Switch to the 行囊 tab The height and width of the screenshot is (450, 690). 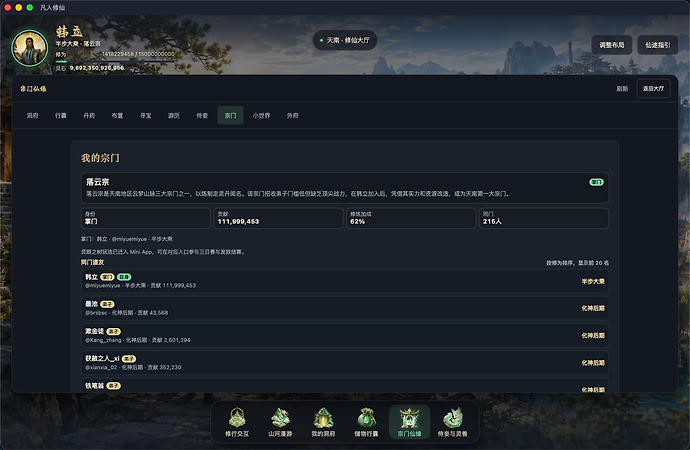(x=61, y=116)
